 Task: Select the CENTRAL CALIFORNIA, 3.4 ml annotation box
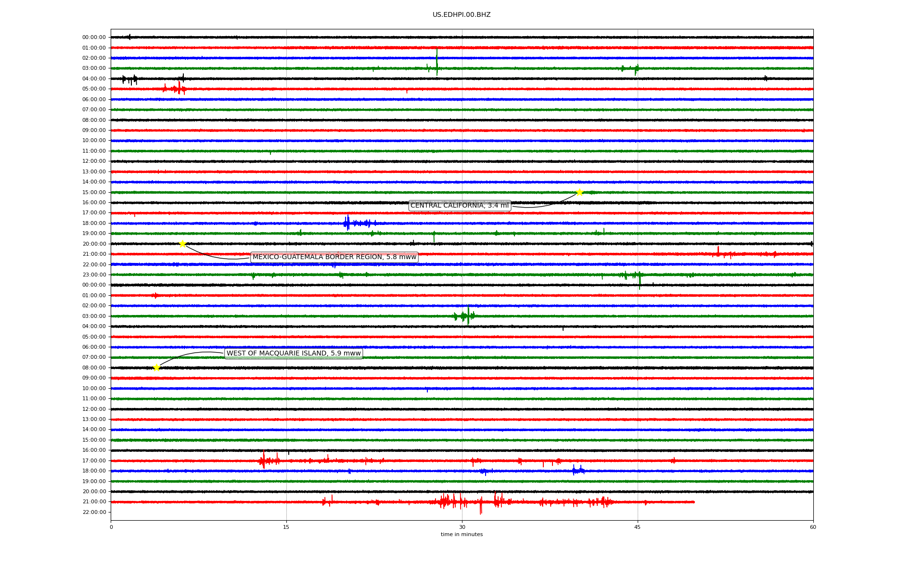[459, 206]
